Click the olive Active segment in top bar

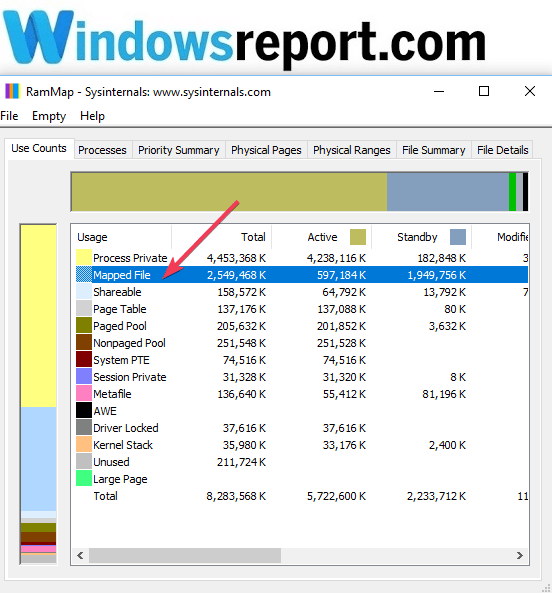pos(229,192)
